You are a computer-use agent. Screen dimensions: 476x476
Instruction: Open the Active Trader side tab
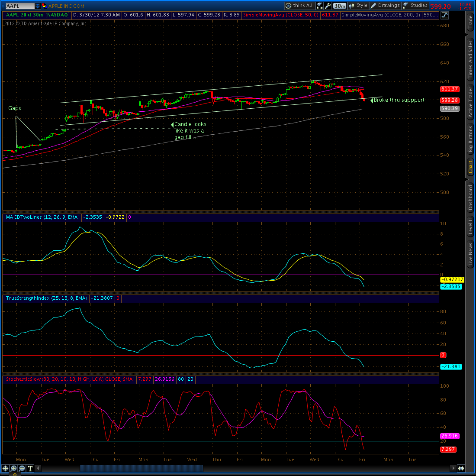[x=470, y=102]
